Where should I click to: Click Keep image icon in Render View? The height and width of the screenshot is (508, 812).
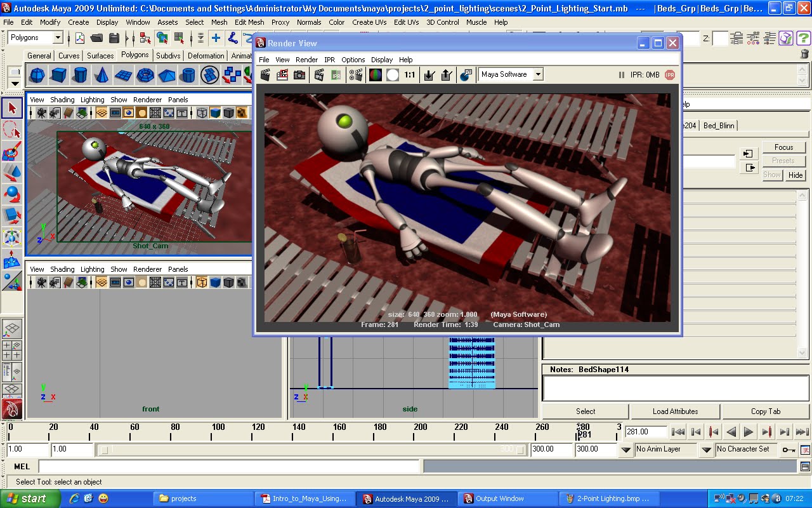(429, 75)
